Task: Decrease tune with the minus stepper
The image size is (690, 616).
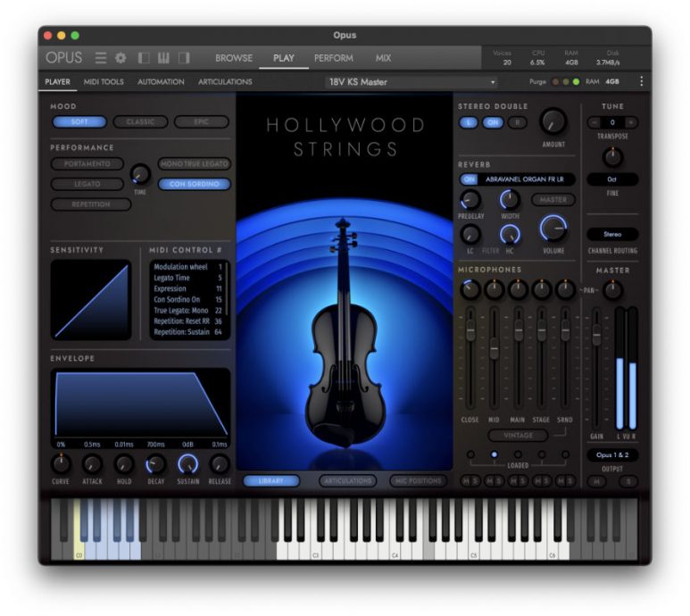Action: coord(594,122)
